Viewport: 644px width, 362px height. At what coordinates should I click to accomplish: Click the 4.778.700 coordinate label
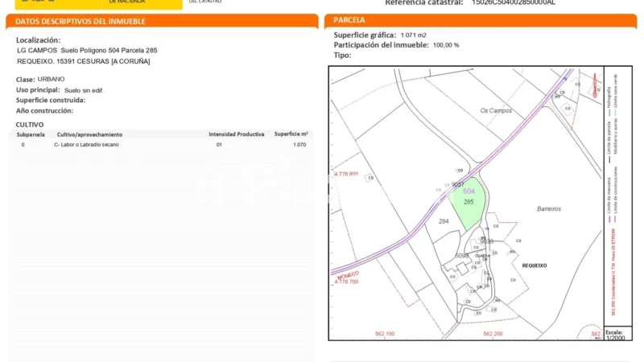(346, 282)
